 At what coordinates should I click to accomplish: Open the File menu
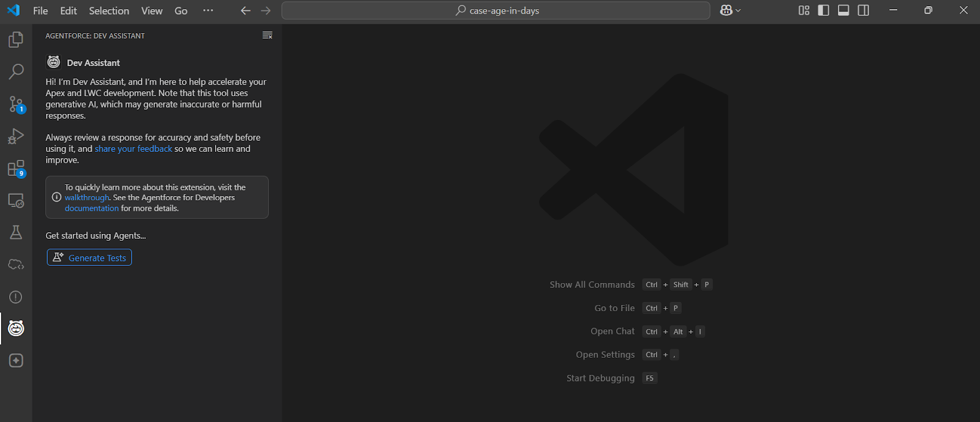(40, 10)
